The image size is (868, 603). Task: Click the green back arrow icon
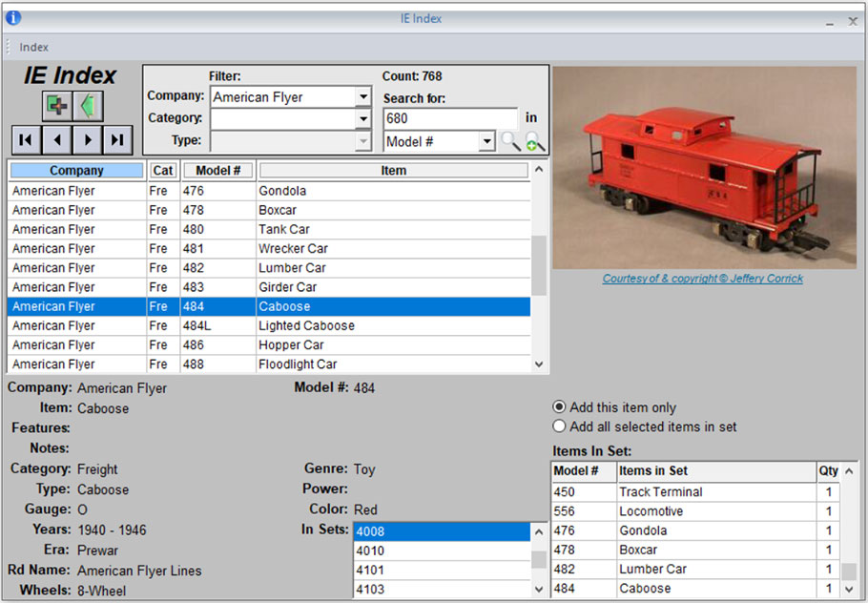88,106
